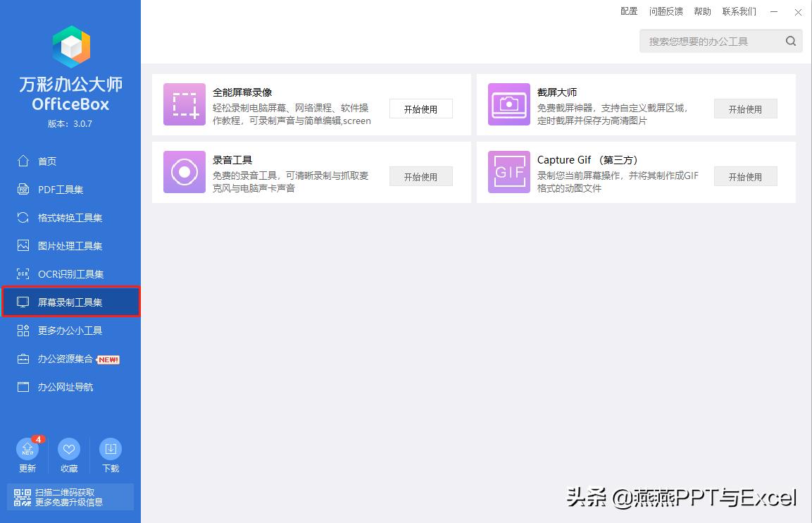This screenshot has height=523, width=812.
Task: Click 开始使用 for Capture Gif
Action: [x=745, y=176]
